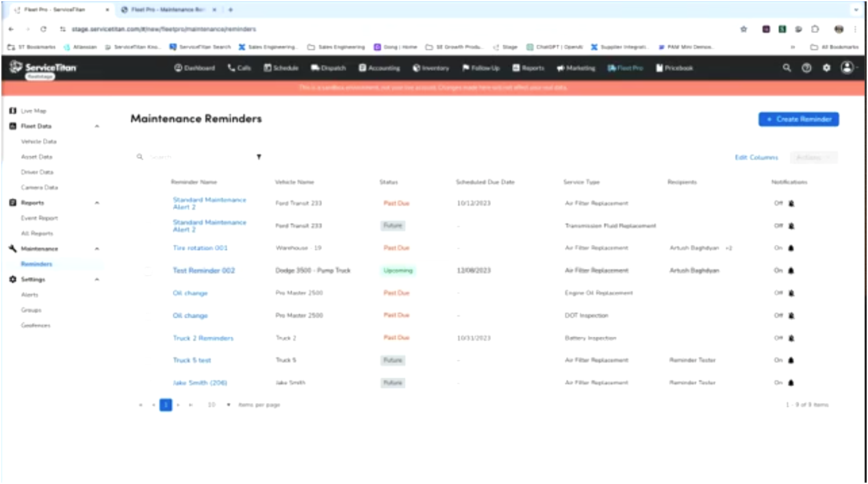Open the Inventory section
Viewport: 868px width, 484px height.
point(431,68)
